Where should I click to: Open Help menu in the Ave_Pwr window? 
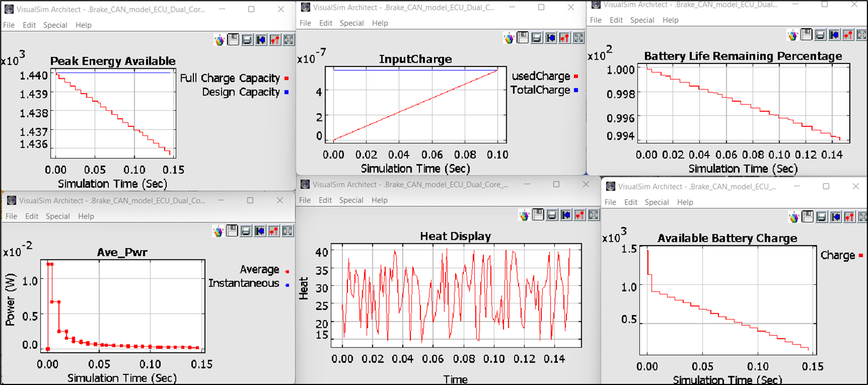point(86,216)
